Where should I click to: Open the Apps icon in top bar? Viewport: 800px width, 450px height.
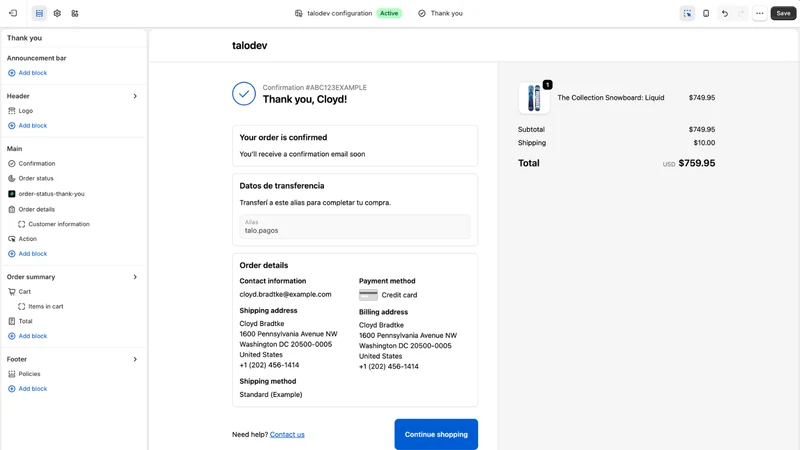click(75, 13)
